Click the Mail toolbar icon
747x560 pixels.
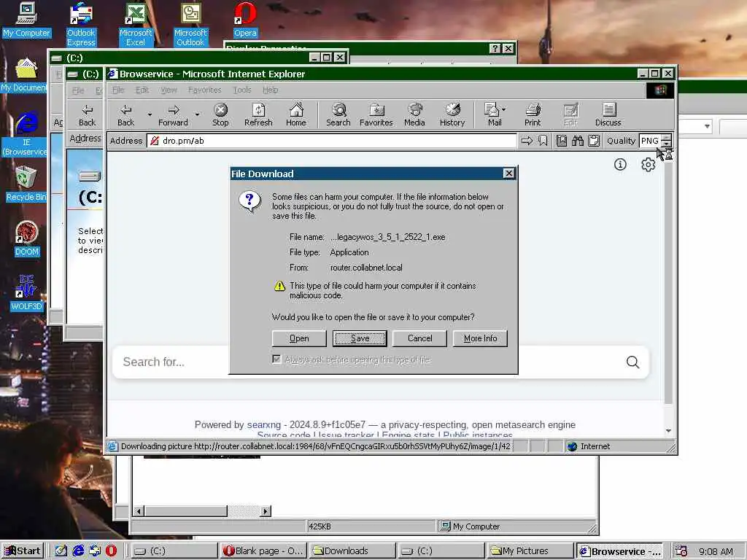(x=492, y=114)
